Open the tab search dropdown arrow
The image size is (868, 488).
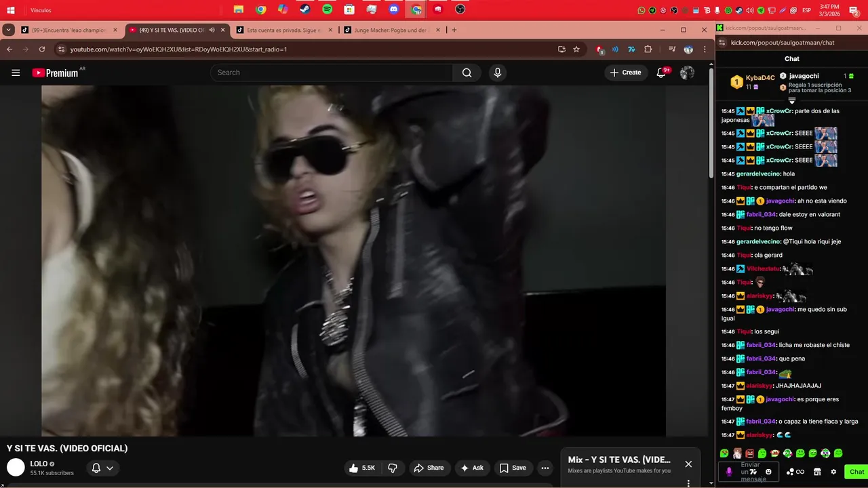coord(8,30)
